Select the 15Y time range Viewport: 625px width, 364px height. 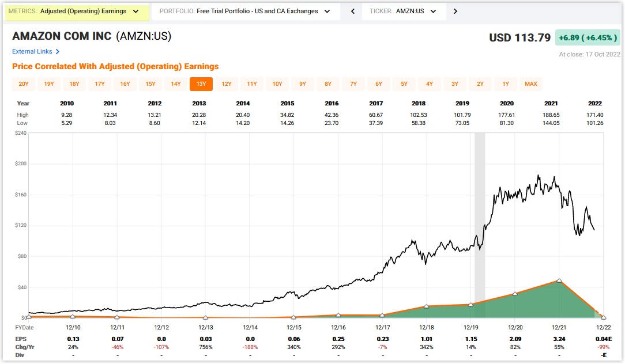point(150,84)
